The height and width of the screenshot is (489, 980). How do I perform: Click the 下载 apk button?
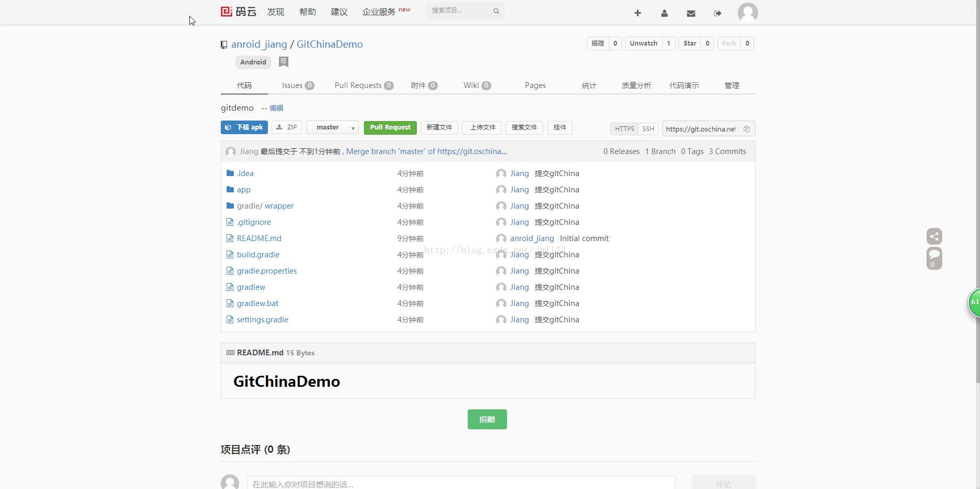[x=244, y=127]
